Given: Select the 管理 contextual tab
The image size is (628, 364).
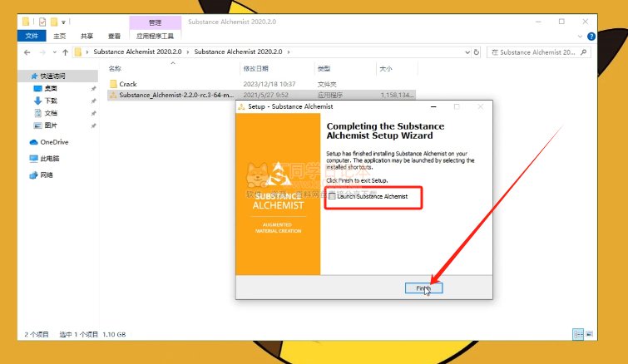Looking at the screenshot, I should [x=155, y=22].
